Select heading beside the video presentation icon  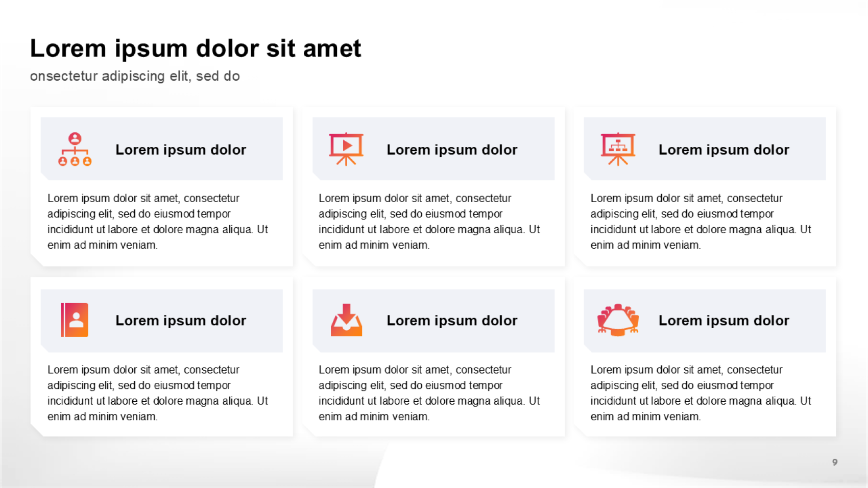[452, 150]
